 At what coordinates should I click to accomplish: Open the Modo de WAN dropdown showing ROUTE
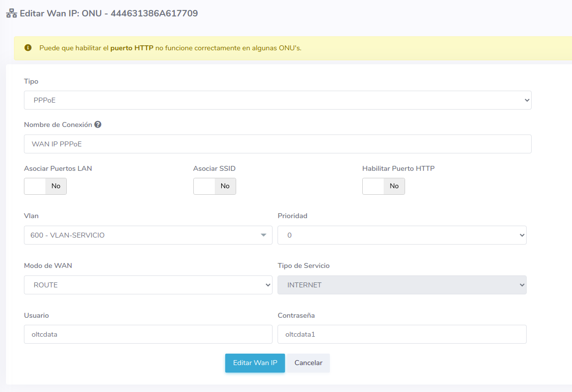148,285
